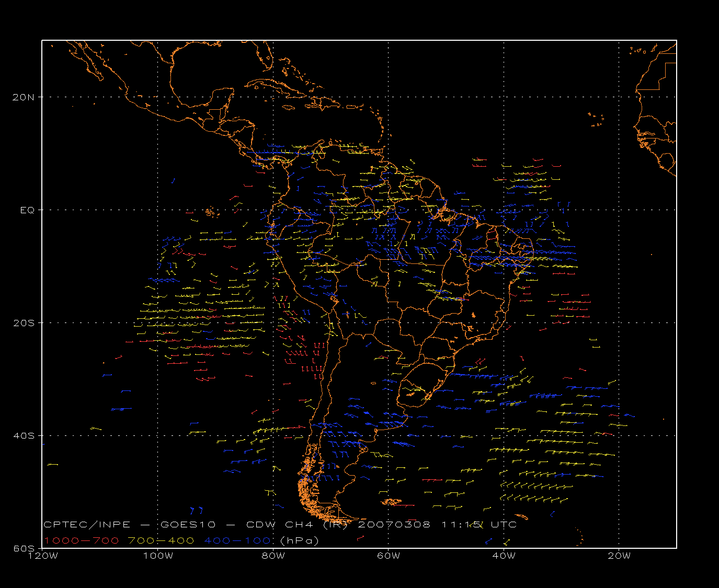Click the EQ latitude label

[27, 210]
